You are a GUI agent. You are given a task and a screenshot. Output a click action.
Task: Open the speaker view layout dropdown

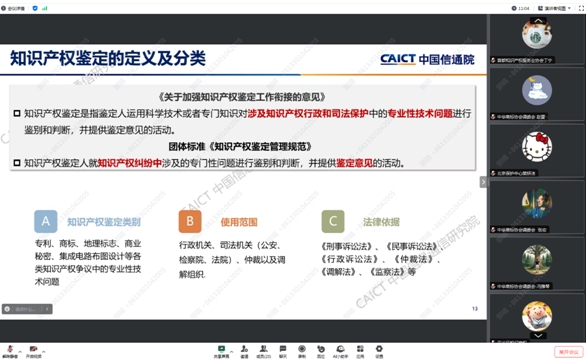[x=554, y=8]
